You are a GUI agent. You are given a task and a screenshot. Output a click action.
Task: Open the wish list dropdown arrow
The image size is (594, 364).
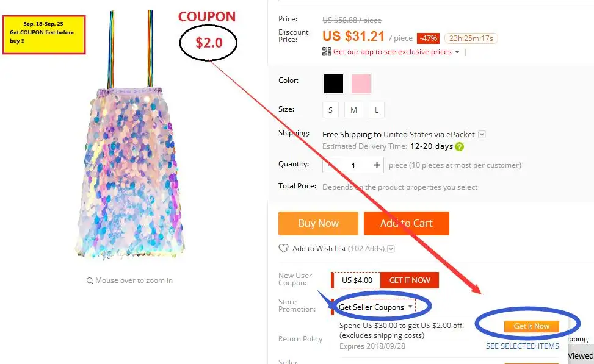tap(391, 249)
